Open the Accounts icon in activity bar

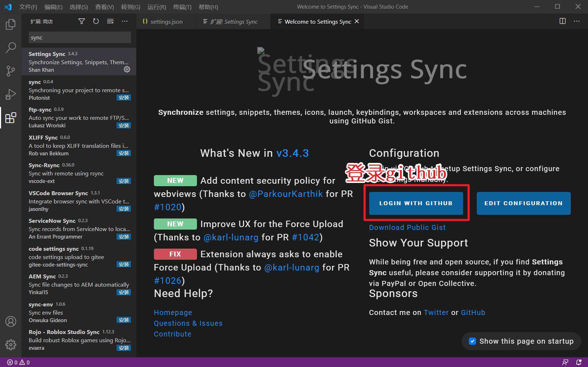pyautogui.click(x=11, y=321)
